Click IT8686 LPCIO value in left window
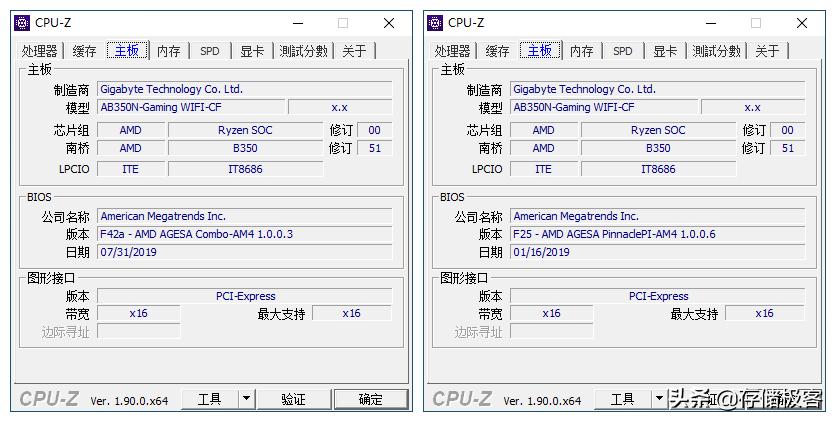 (245, 169)
